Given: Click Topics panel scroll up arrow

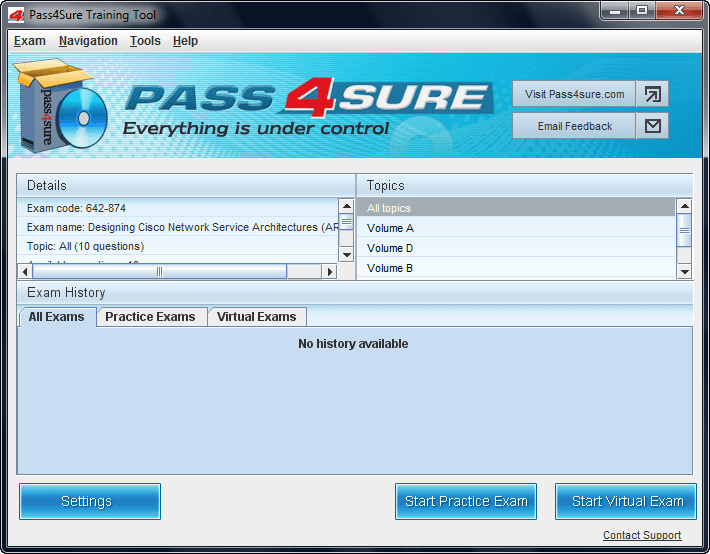Looking at the screenshot, I should (x=684, y=206).
